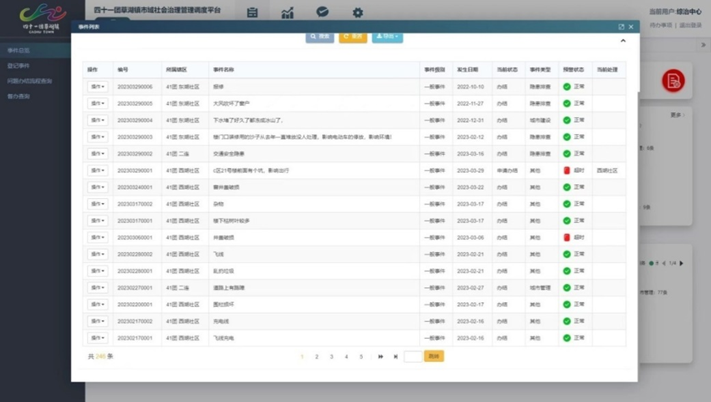Maximize the event list dialog via expand icon
This screenshot has height=402, width=711.
(621, 27)
